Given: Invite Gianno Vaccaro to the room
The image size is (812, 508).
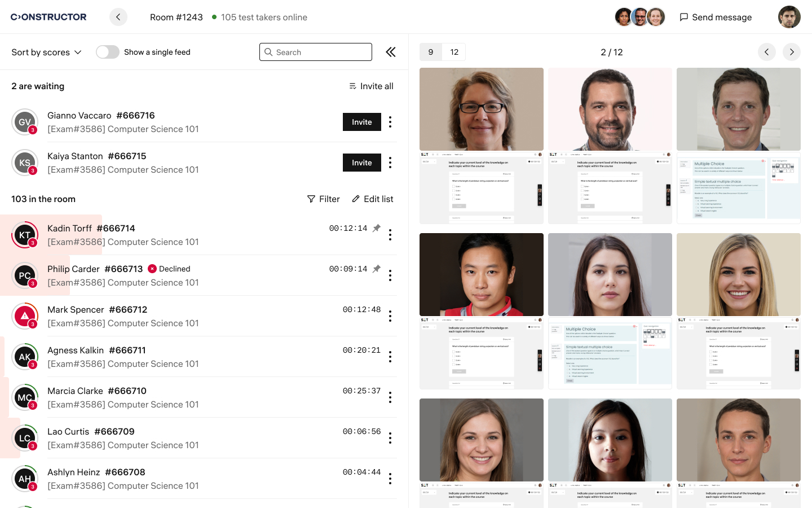Looking at the screenshot, I should coord(362,122).
